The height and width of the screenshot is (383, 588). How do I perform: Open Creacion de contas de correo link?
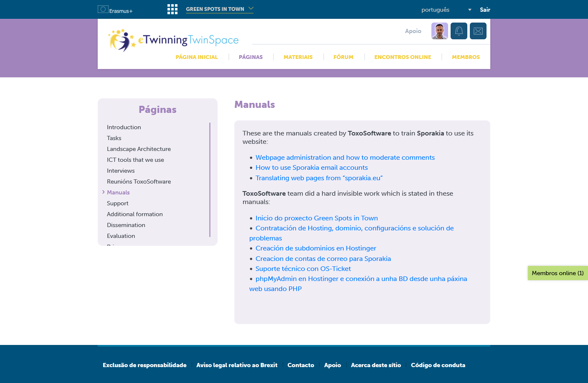323,259
